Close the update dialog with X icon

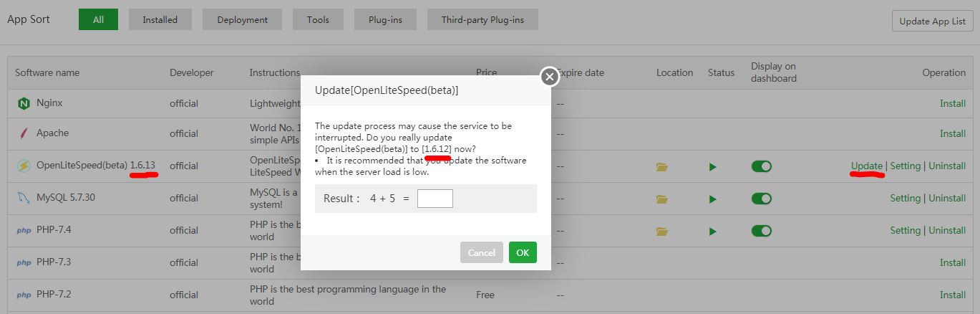click(x=549, y=76)
